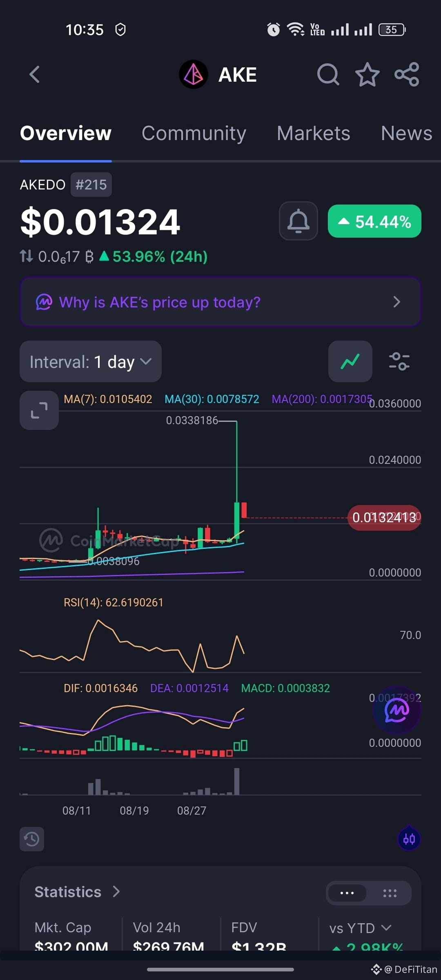Open Why is AKE's price up today
The image size is (441, 980).
tap(220, 302)
